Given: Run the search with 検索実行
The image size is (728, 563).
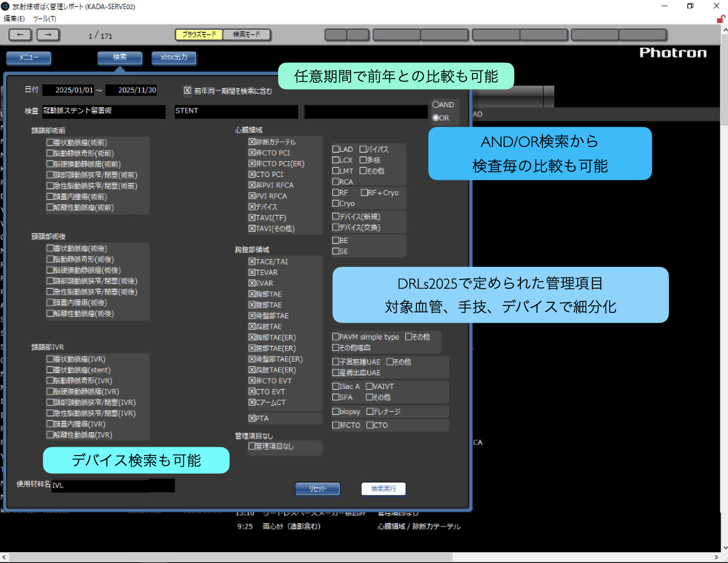Looking at the screenshot, I should (x=384, y=488).
